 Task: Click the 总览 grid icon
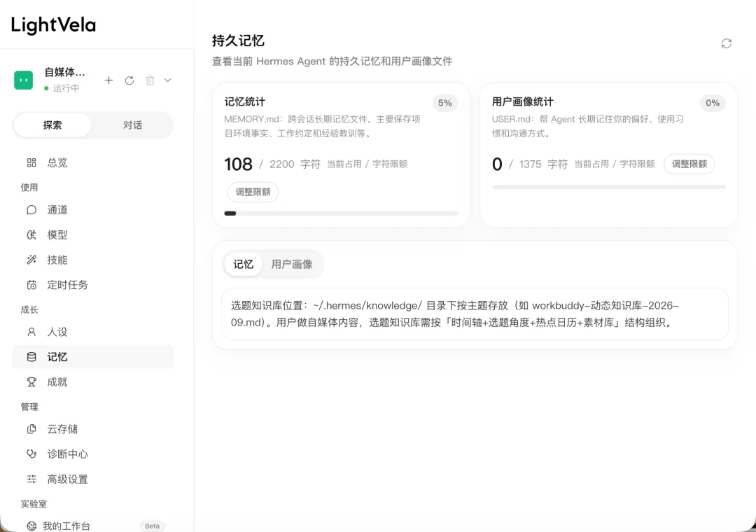click(31, 163)
